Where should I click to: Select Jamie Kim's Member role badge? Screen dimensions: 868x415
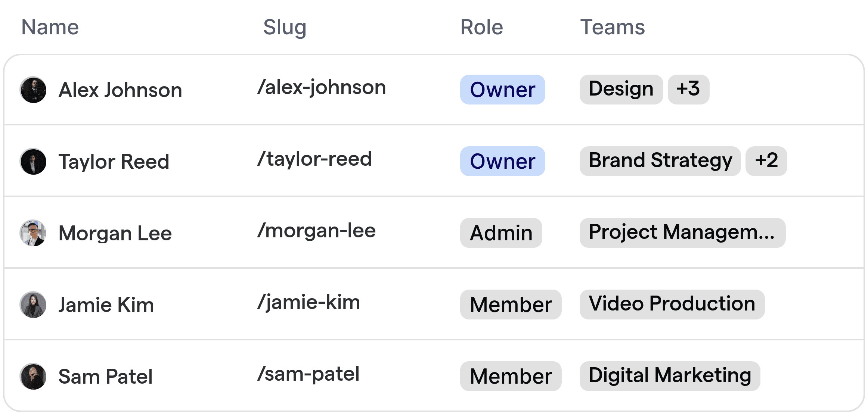coord(510,305)
